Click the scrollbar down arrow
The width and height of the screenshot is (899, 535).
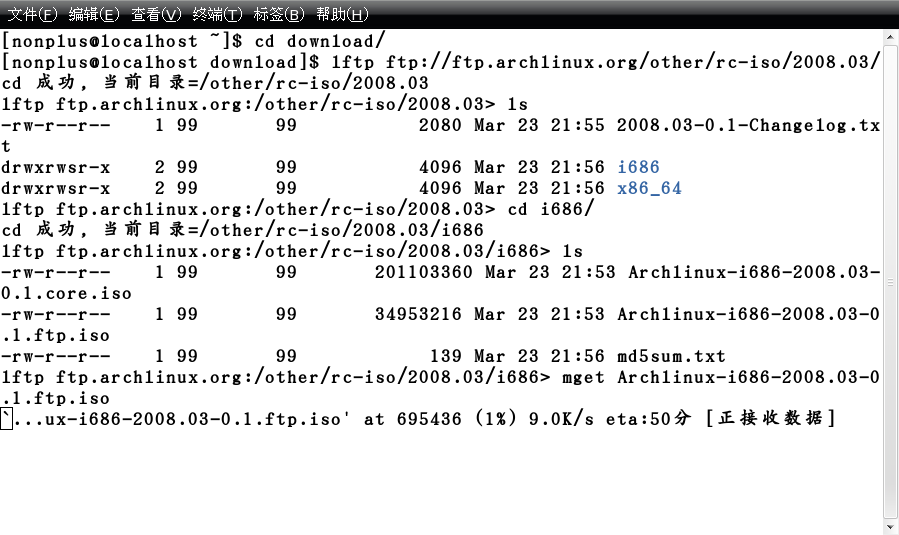[890, 526]
